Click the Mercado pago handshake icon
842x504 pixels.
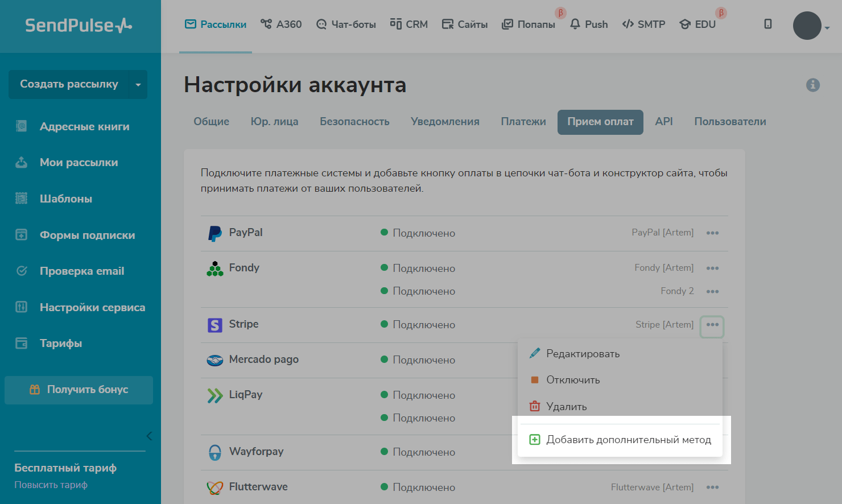214,360
